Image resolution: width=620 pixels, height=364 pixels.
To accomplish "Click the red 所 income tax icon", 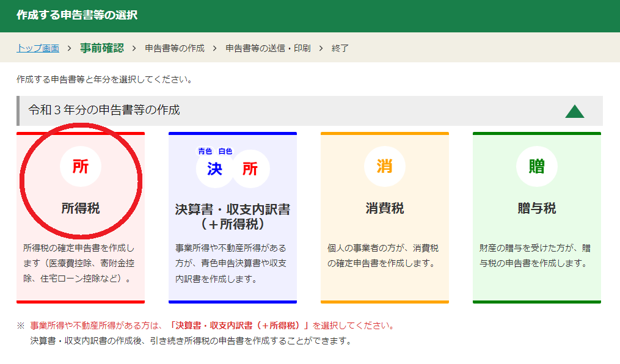I will tap(81, 166).
